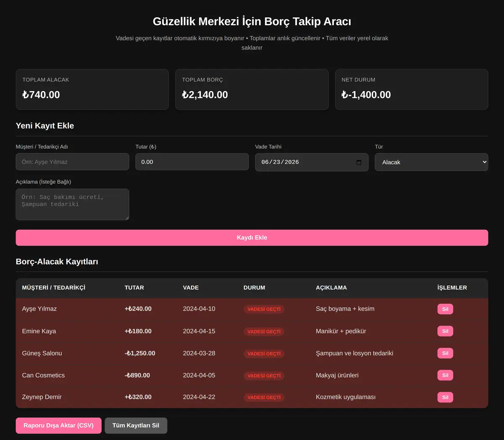504x440 pixels.
Task: Delete the Ayşe Yılmaz record with Sil
Action: pos(445,309)
